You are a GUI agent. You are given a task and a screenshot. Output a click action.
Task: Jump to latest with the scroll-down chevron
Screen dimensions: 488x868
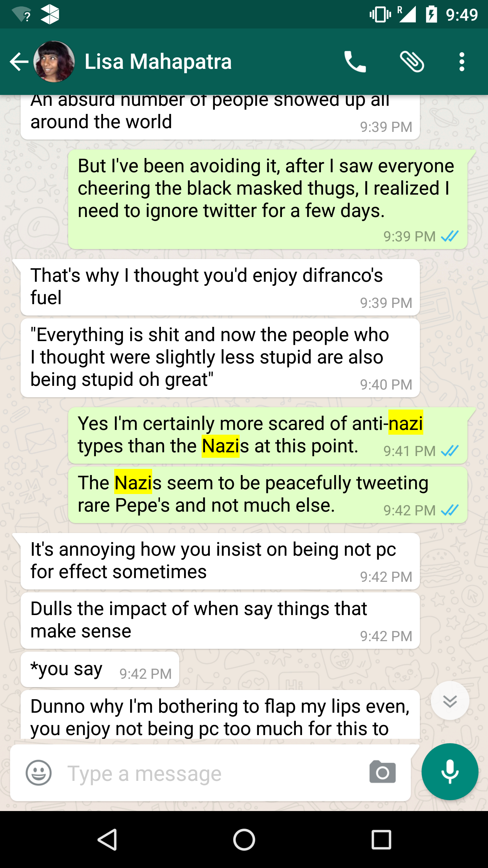tap(450, 701)
